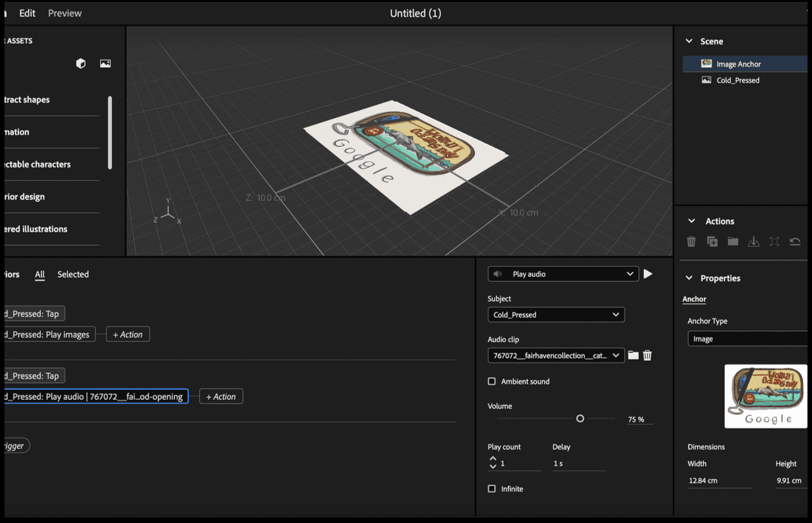Open the images asset filter icon
Viewport: 812px width, 523px height.
105,63
